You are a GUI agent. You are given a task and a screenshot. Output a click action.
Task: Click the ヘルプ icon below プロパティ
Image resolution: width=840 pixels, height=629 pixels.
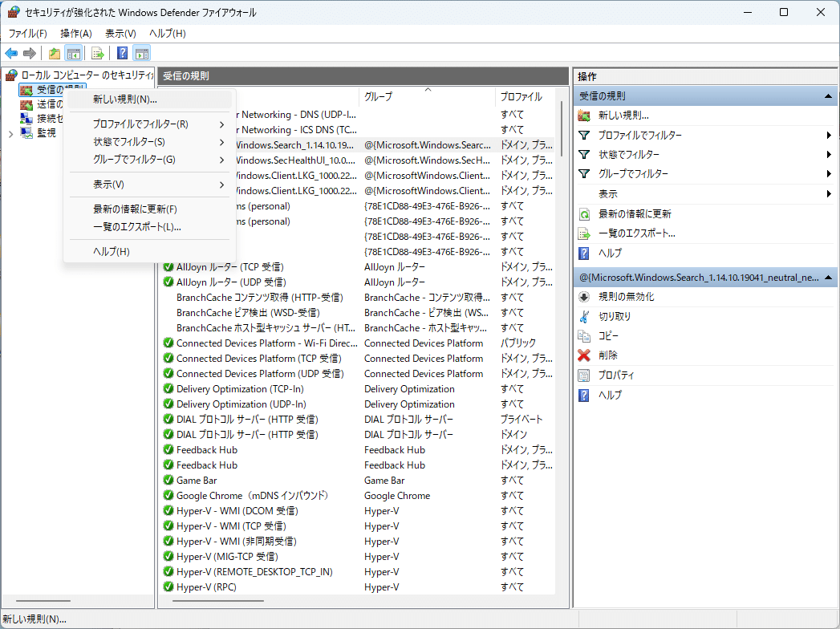tap(584, 396)
